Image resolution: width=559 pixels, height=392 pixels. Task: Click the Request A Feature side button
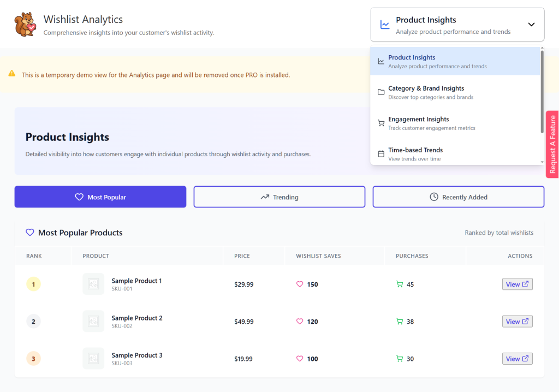(x=552, y=144)
